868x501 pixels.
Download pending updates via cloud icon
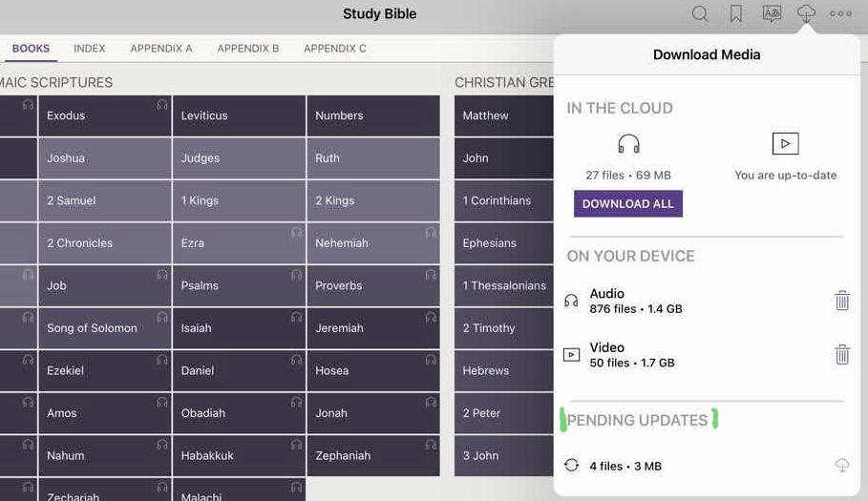(x=841, y=466)
